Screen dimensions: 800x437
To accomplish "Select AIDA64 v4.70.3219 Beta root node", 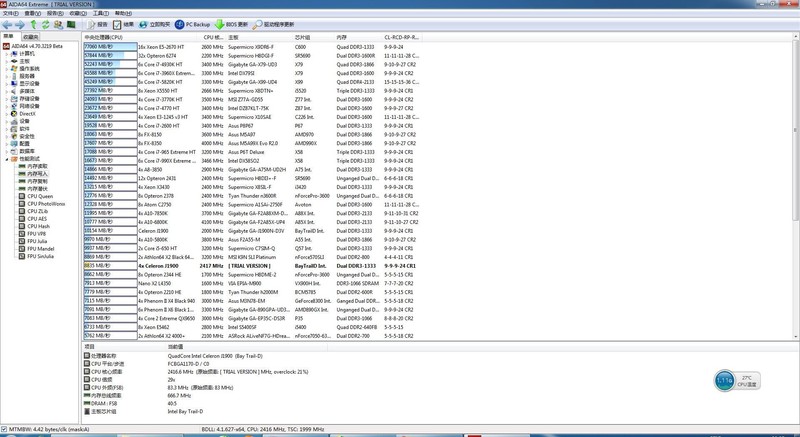I will click(33, 46).
